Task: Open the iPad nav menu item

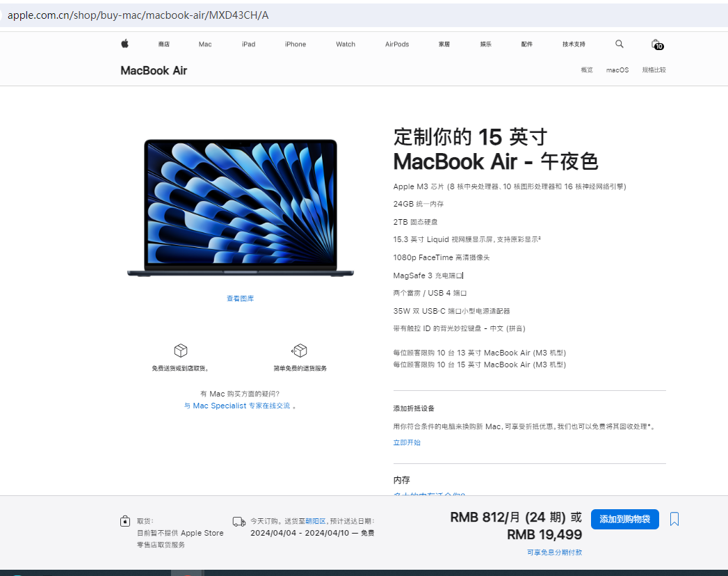Action: 248,44
